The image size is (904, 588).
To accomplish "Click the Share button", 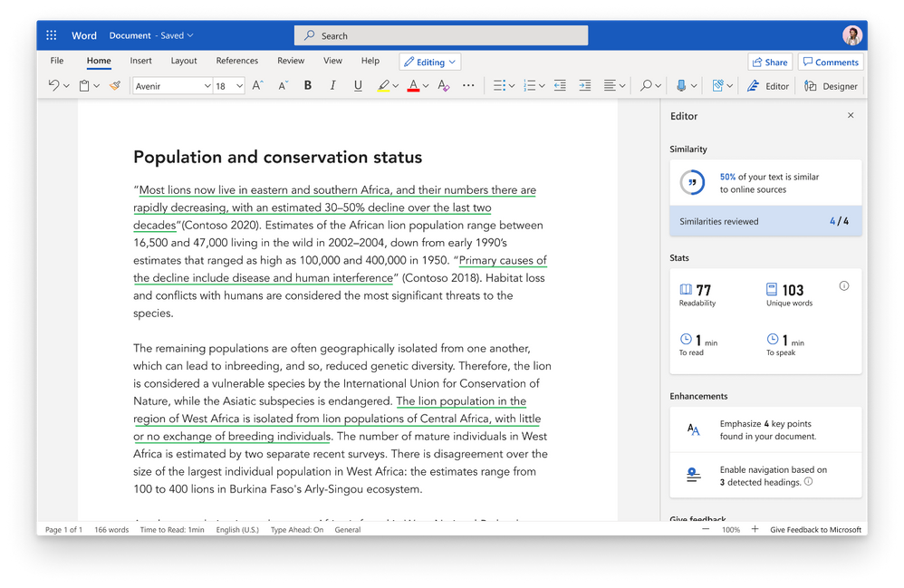I will [769, 62].
